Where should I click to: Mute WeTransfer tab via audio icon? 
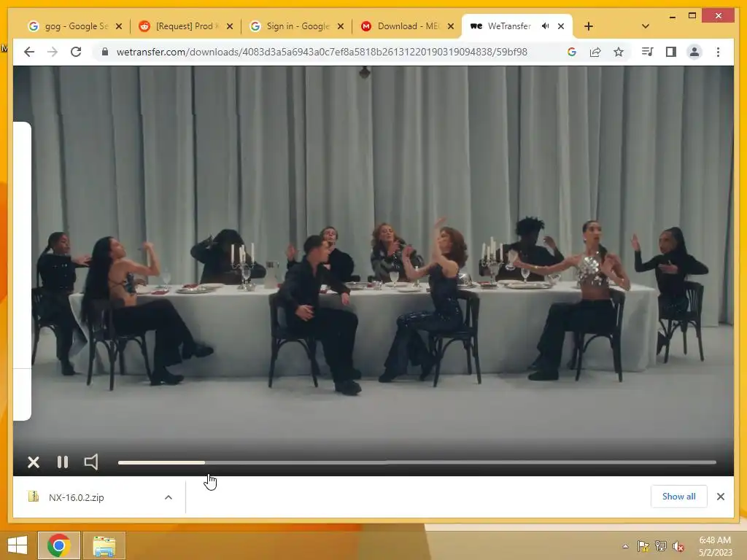pyautogui.click(x=545, y=26)
